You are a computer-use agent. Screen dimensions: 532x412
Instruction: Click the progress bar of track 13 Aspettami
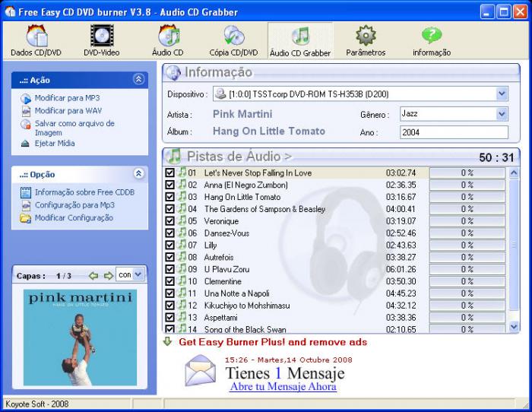pyautogui.click(x=467, y=317)
